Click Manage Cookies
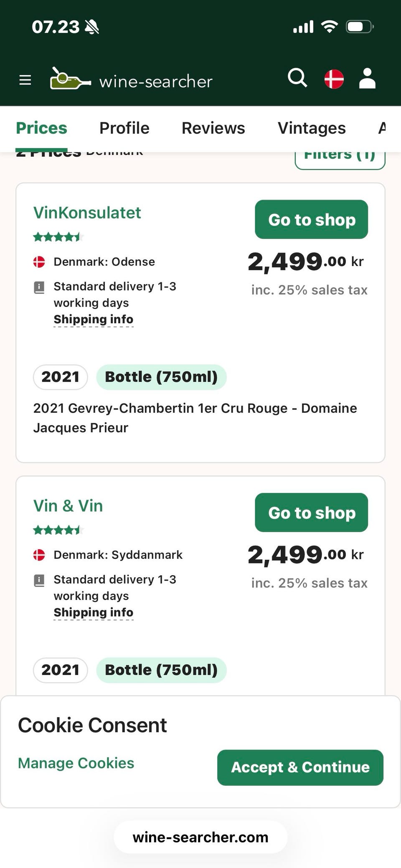 [76, 763]
